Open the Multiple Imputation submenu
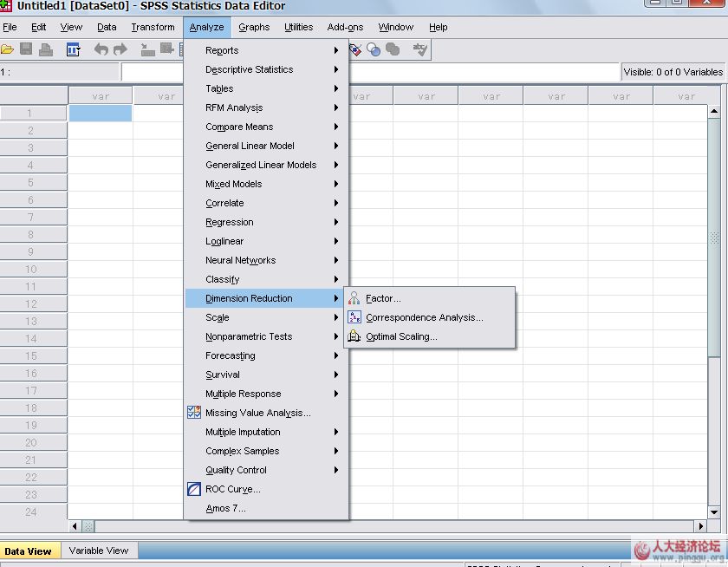Viewport: 728px width, 567px height. click(267, 432)
